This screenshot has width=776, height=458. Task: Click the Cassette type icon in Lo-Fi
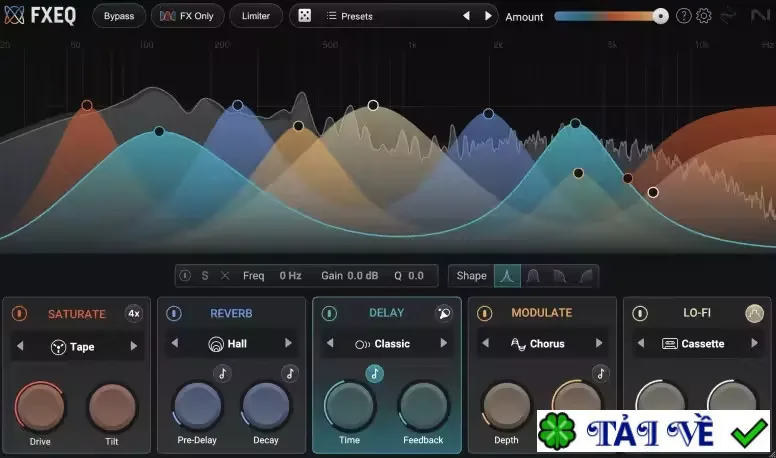click(670, 344)
